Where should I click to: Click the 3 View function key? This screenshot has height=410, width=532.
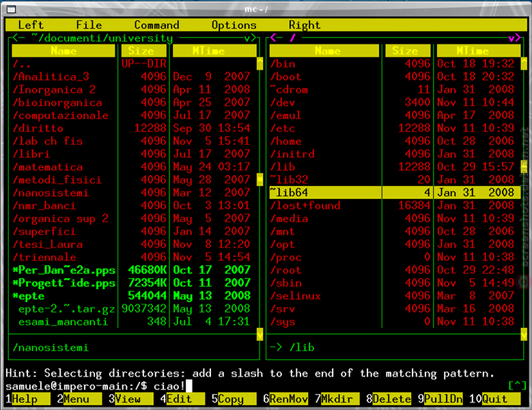pyautogui.click(x=131, y=399)
